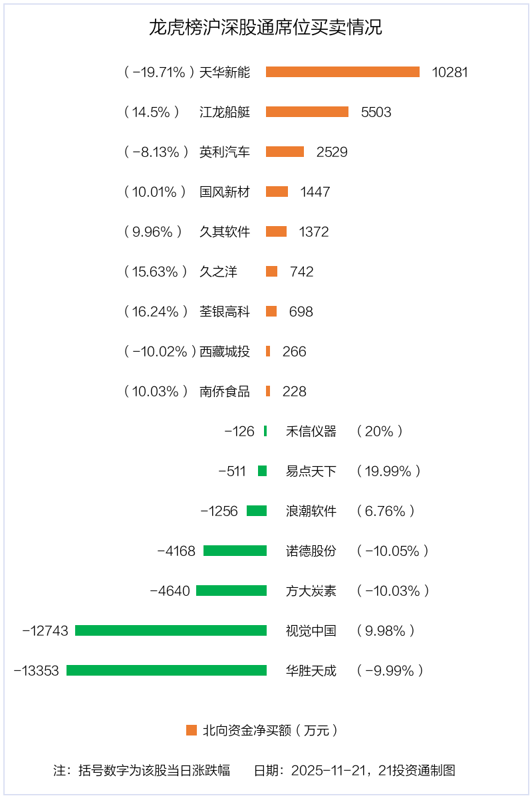
Task: Select the 久其软件 stock name
Action: point(225,231)
